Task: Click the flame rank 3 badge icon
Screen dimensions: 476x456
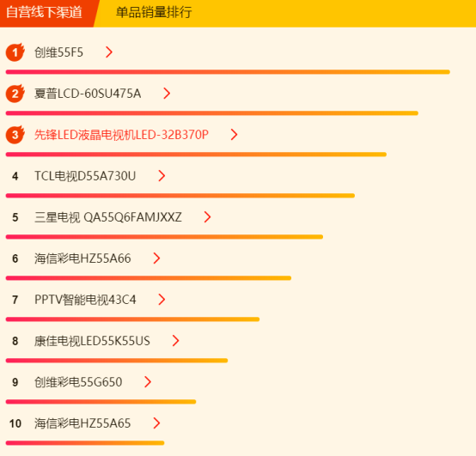Action: tap(15, 135)
